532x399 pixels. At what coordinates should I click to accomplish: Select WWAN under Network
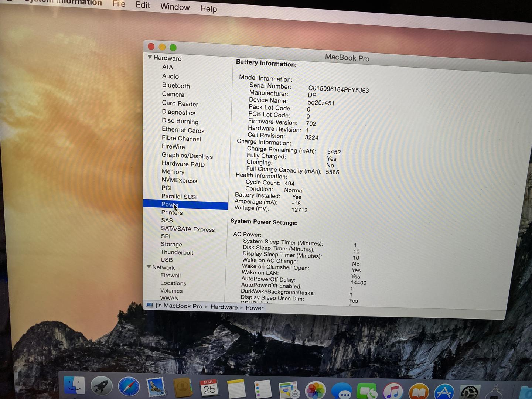[x=169, y=298]
